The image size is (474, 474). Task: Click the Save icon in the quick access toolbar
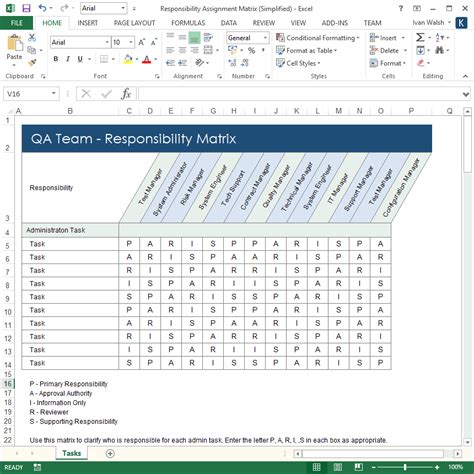click(x=26, y=8)
